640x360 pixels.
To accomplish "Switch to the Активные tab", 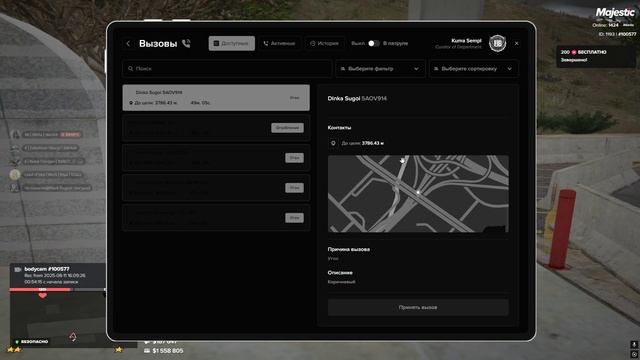I will pyautogui.click(x=279, y=43).
